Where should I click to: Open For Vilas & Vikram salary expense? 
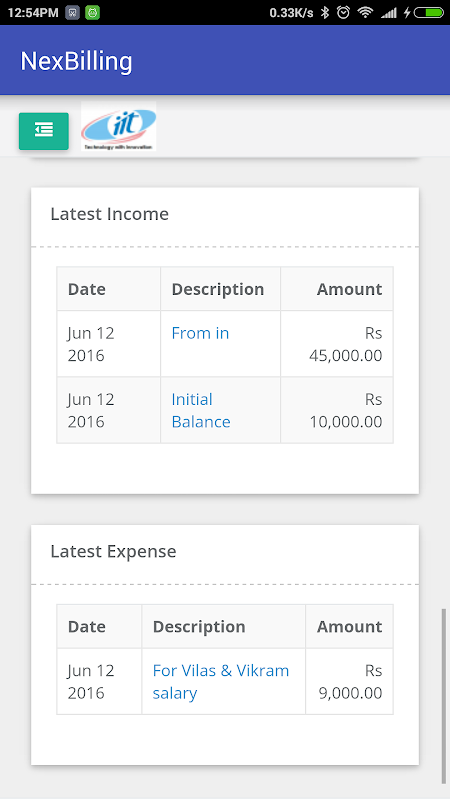[x=221, y=682]
